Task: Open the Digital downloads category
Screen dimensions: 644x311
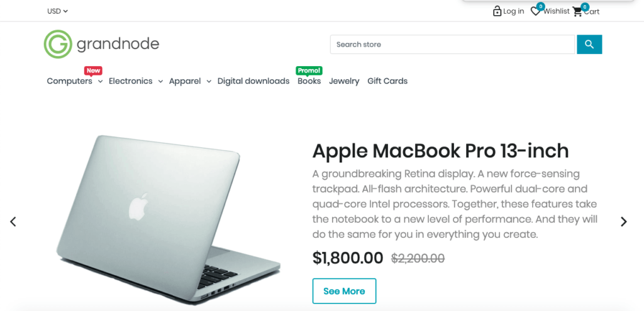Action: point(253,81)
